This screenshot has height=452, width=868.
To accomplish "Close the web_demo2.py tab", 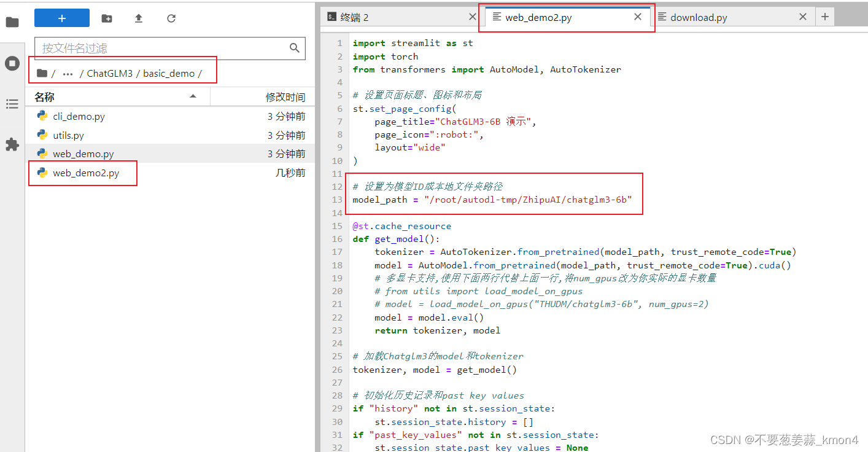I will tap(638, 17).
